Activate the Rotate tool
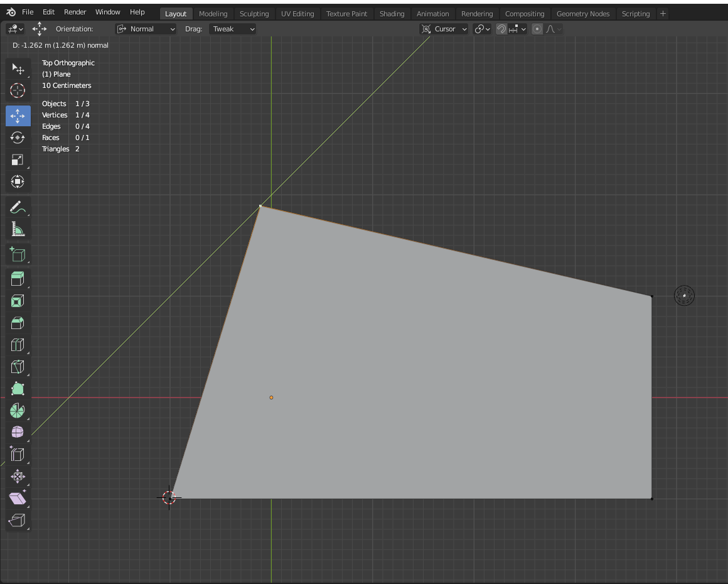The image size is (728, 584). point(18,138)
